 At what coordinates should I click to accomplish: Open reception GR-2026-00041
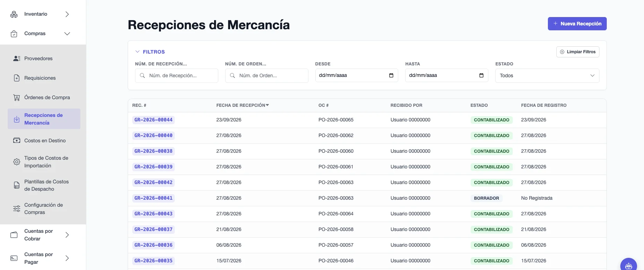click(x=154, y=198)
